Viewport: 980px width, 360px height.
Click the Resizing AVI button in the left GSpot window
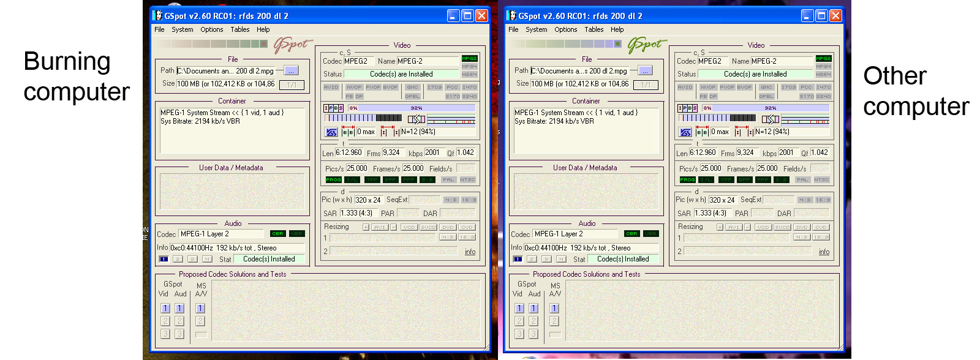point(380,227)
